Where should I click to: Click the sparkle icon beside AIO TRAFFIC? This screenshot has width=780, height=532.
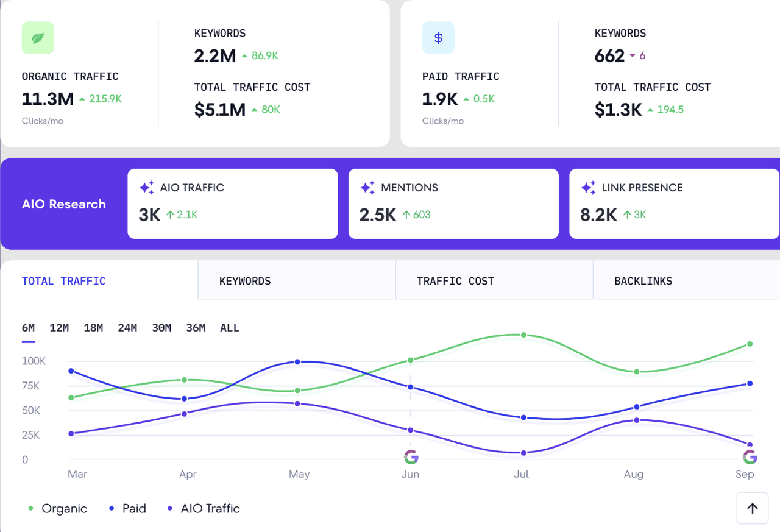click(x=147, y=188)
